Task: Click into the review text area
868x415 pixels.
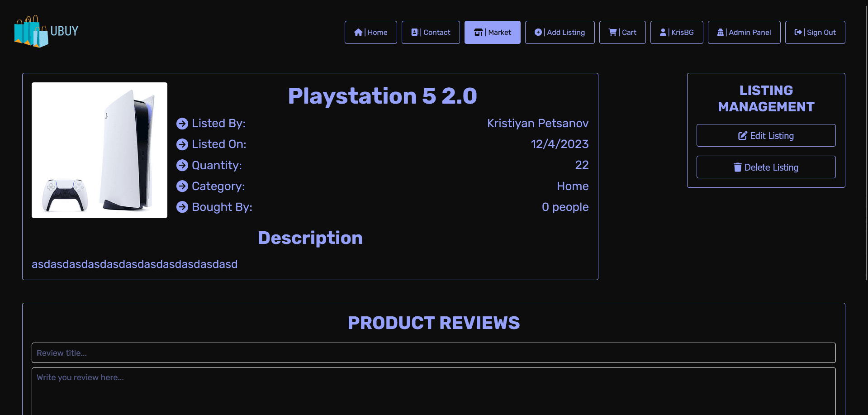Action: tap(433, 391)
